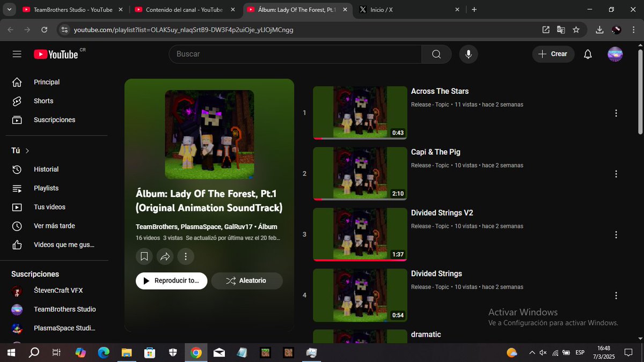Click the muted volume tray icon
644x362 pixels.
(x=543, y=352)
